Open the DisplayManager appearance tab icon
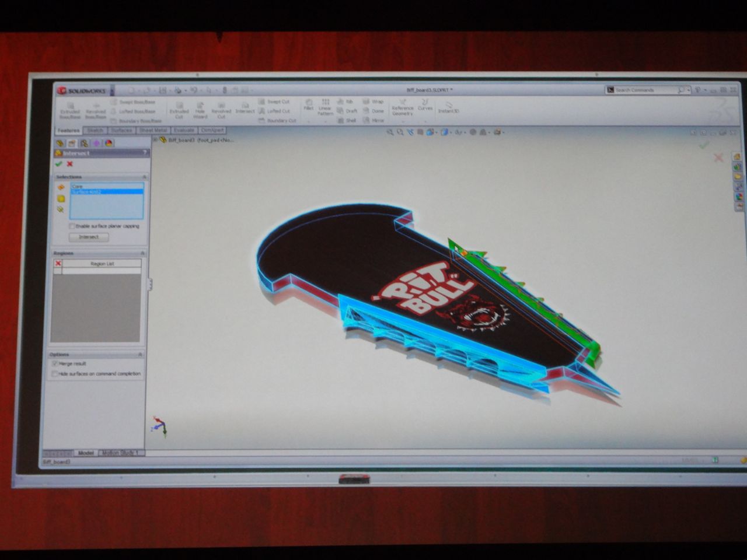 pos(109,143)
